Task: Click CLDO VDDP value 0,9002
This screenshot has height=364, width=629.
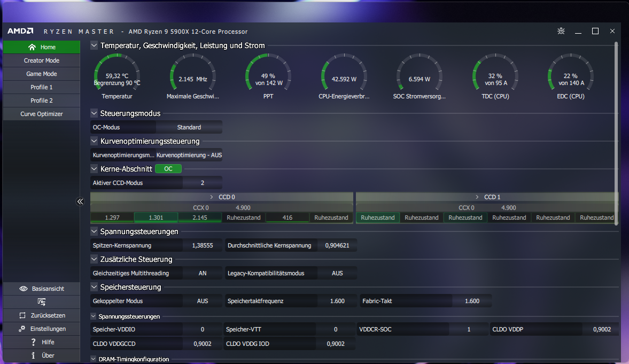Action: [x=602, y=329]
